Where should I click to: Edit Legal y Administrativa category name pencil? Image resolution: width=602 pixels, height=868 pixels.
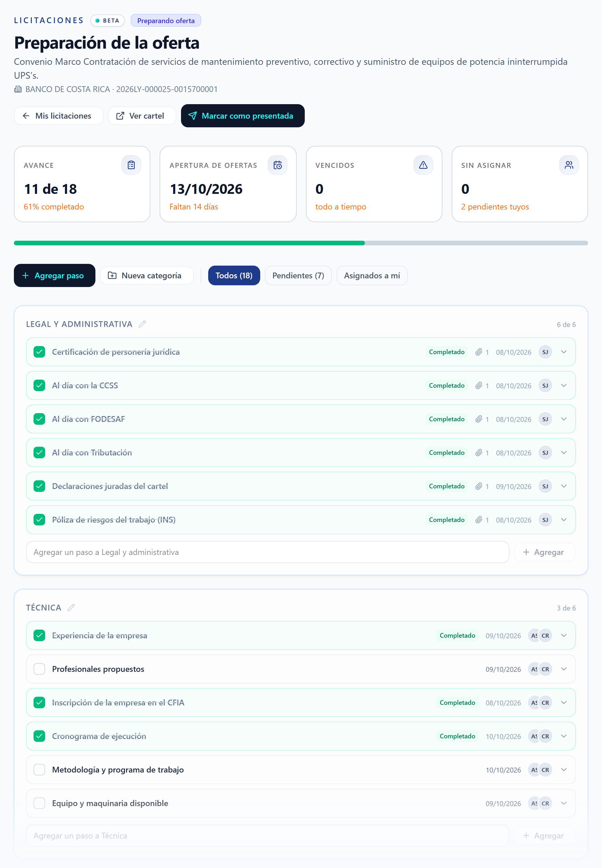[x=142, y=324]
